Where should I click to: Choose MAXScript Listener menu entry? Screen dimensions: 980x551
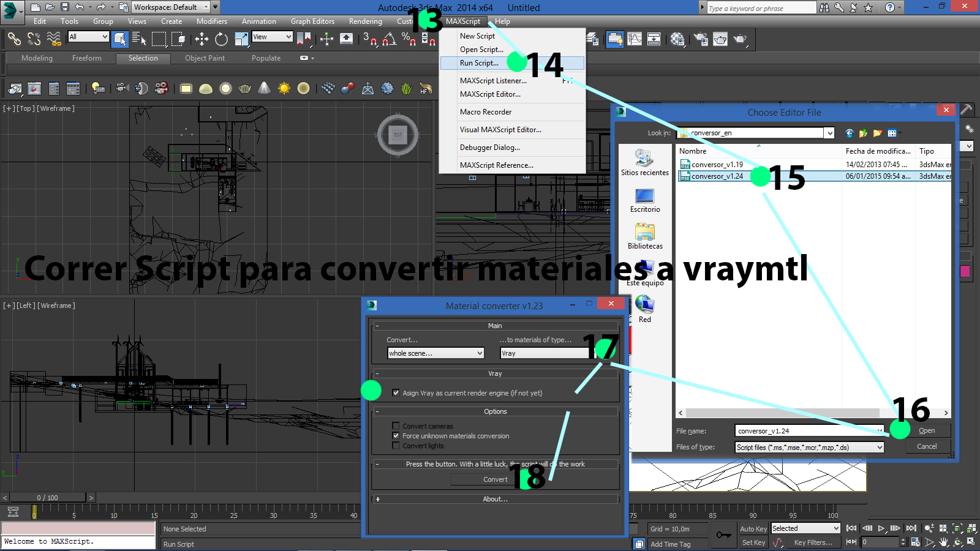512,81
